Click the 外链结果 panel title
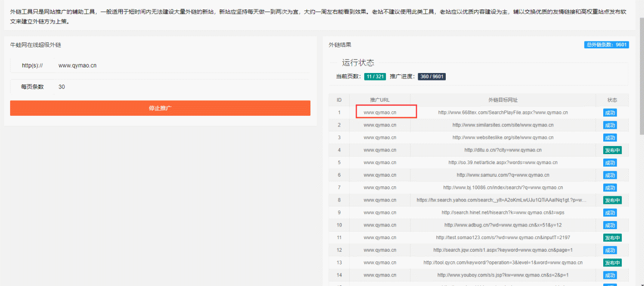This screenshot has height=286, width=644. tap(340, 45)
